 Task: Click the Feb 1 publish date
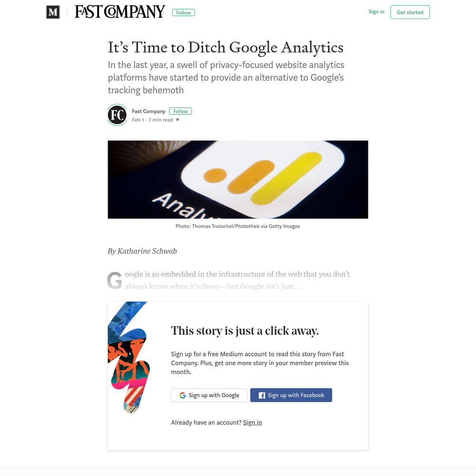coord(138,120)
